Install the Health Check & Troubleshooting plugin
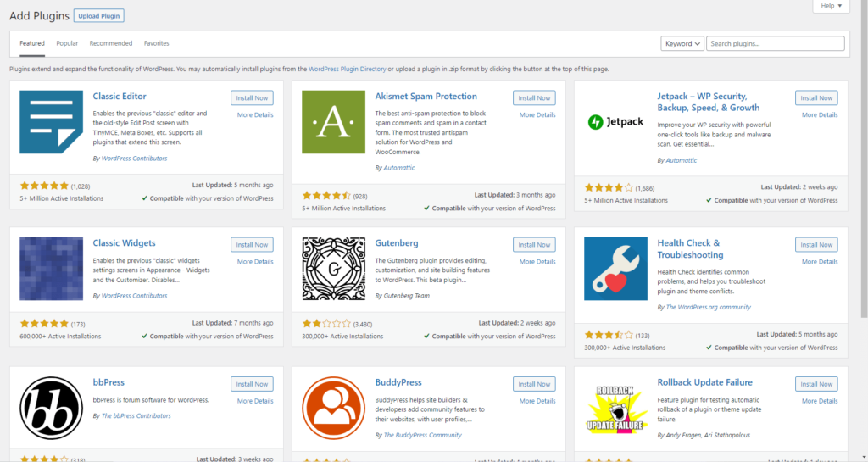868x462 pixels. 816,244
